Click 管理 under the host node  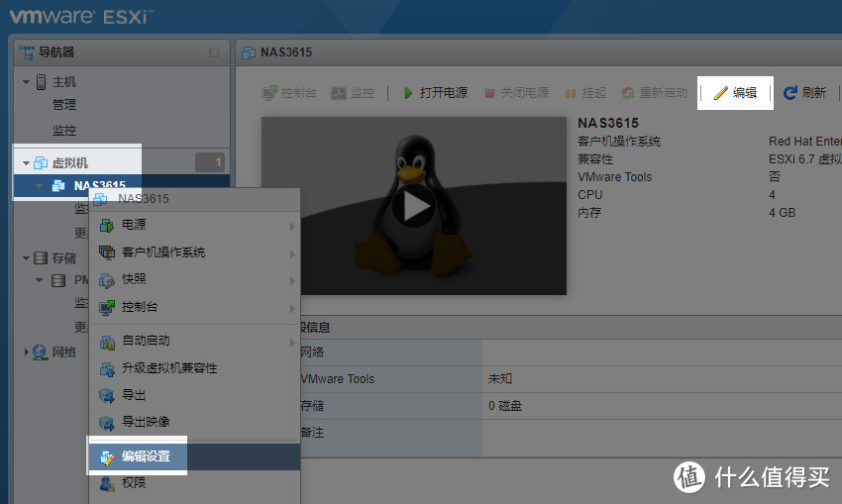[x=64, y=105]
